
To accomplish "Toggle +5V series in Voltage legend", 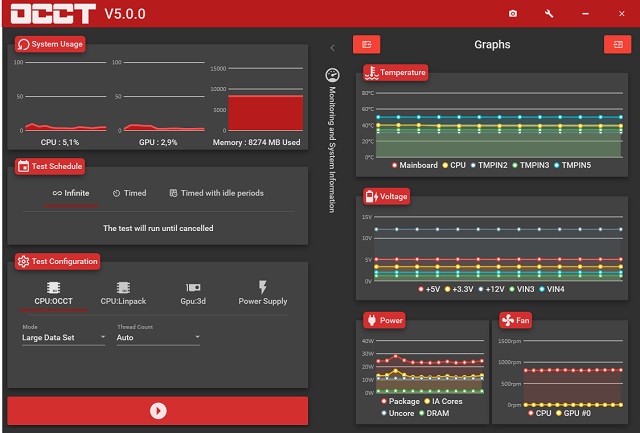I will (x=429, y=289).
